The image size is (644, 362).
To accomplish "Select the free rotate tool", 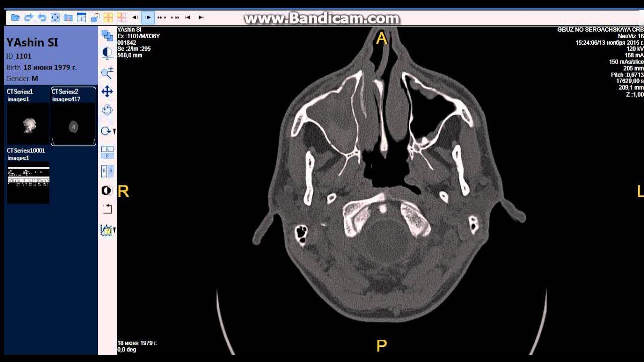I will tap(107, 110).
